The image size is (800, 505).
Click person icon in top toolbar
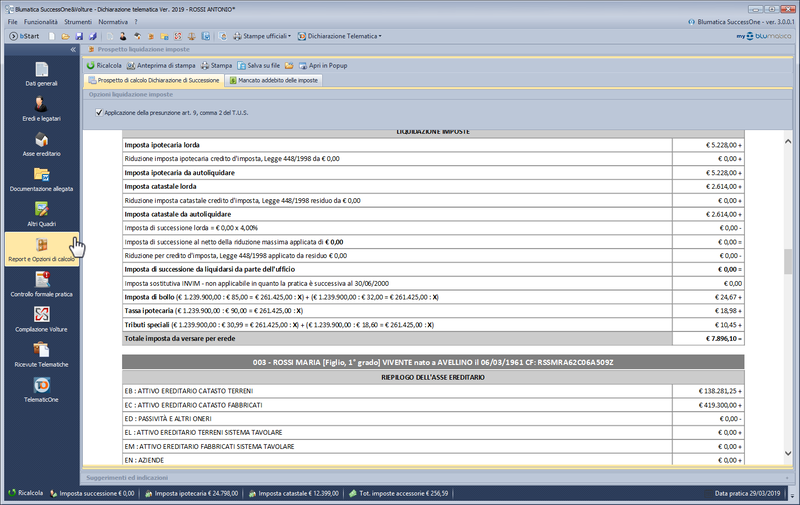(123, 36)
